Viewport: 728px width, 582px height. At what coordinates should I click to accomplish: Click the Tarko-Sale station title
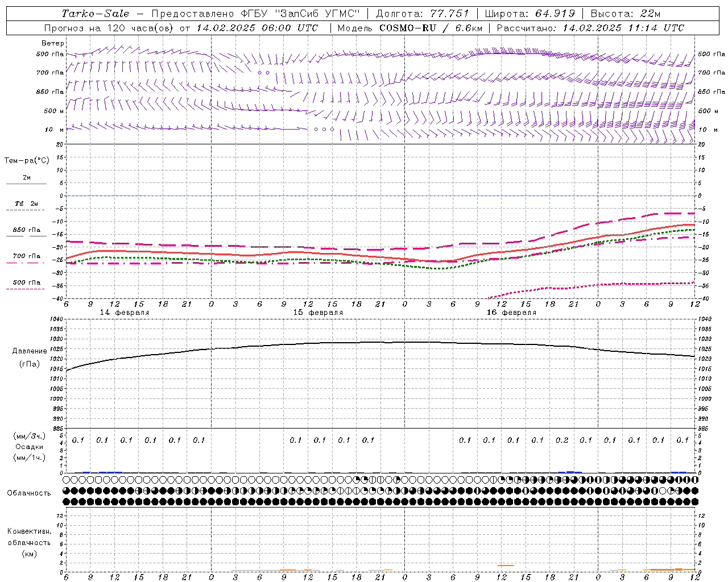click(x=95, y=14)
